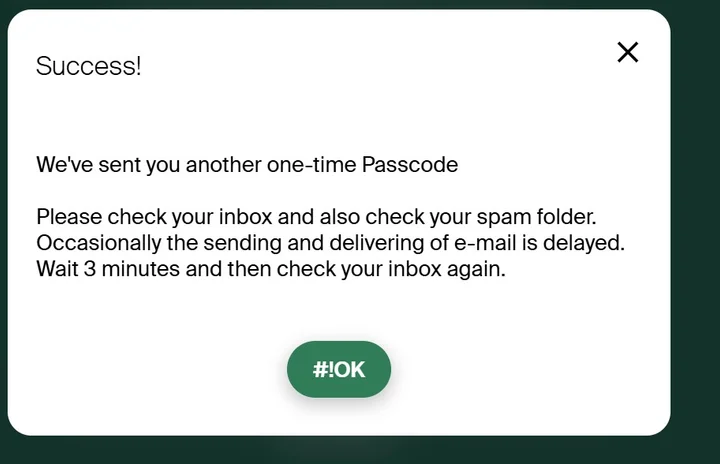The height and width of the screenshot is (464, 720).
Task: Click the words 'We've sent' in message
Action: coord(78,165)
